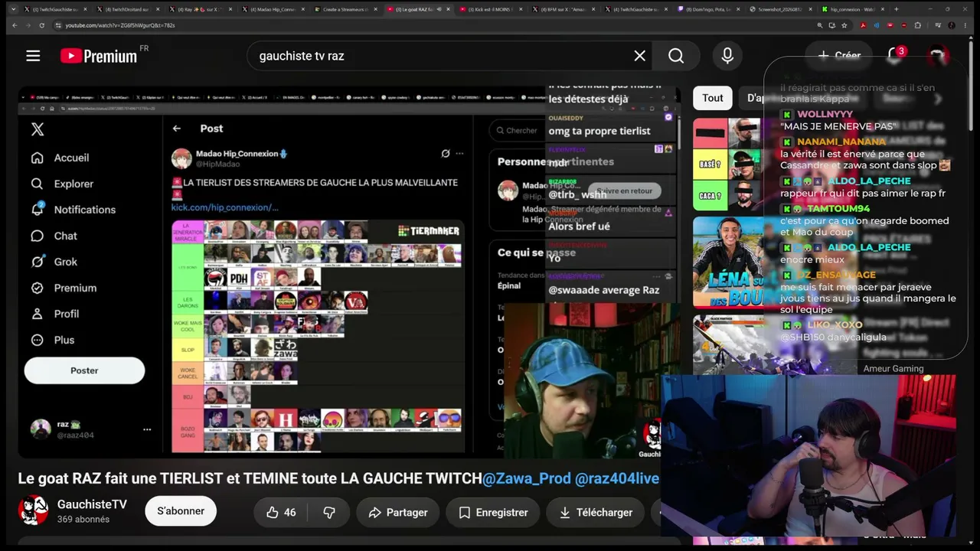
Task: Click Accueil home icon in the video
Action: [x=37, y=158]
